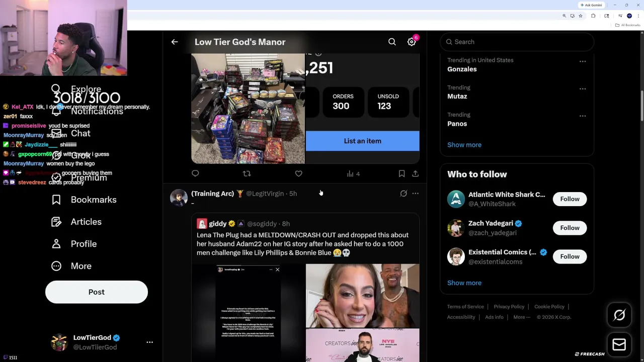Open the More sidebar menu

pos(71,266)
